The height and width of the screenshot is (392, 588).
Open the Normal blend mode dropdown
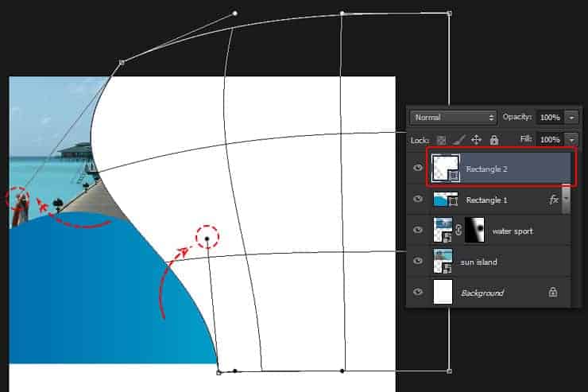coord(453,117)
